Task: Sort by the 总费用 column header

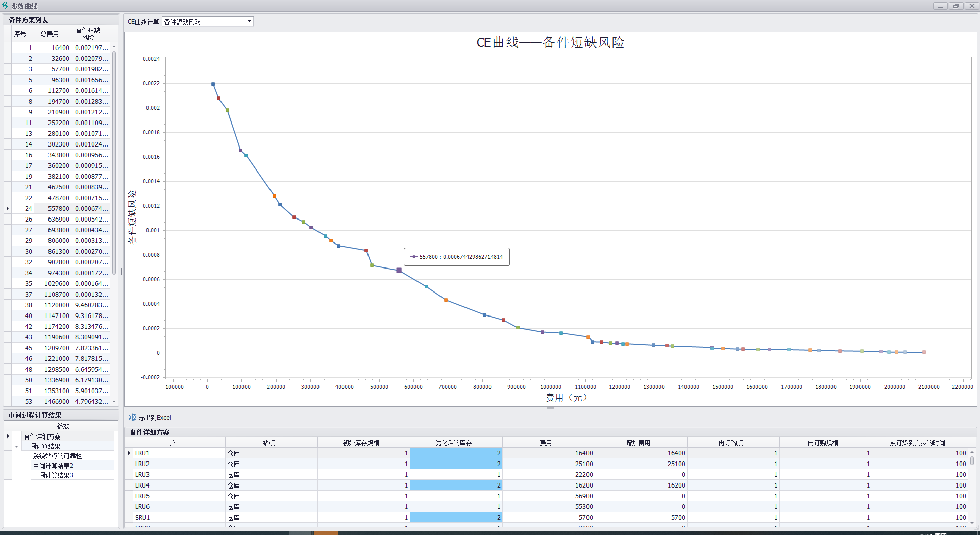Action: [x=50, y=34]
